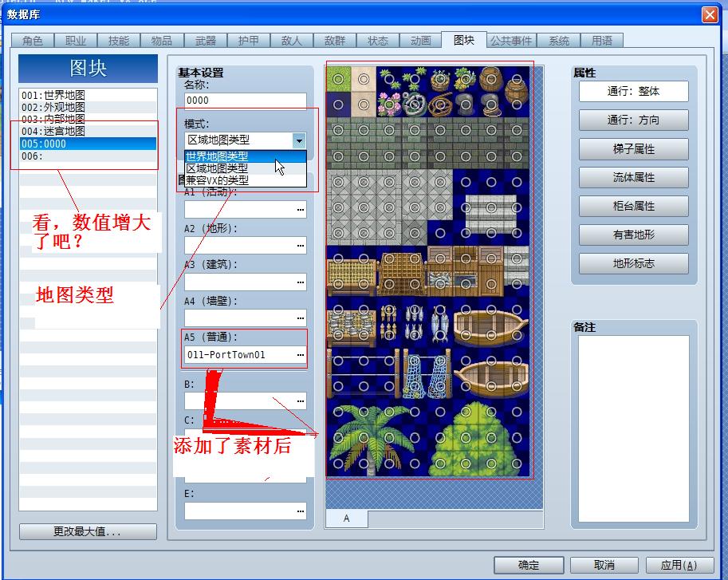This screenshot has width=728, height=580.
Task: Focus the 名称 input field
Action: click(245, 101)
